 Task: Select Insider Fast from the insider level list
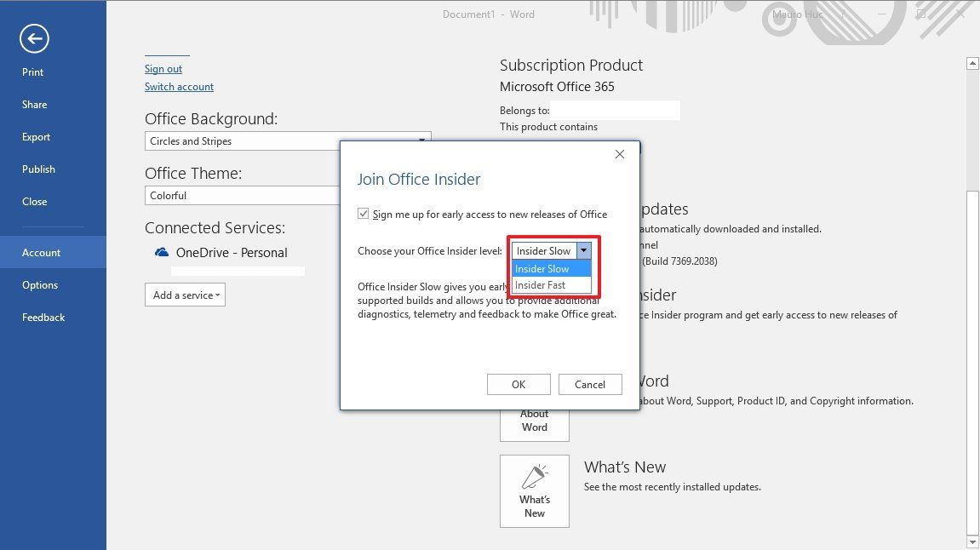pyautogui.click(x=542, y=285)
